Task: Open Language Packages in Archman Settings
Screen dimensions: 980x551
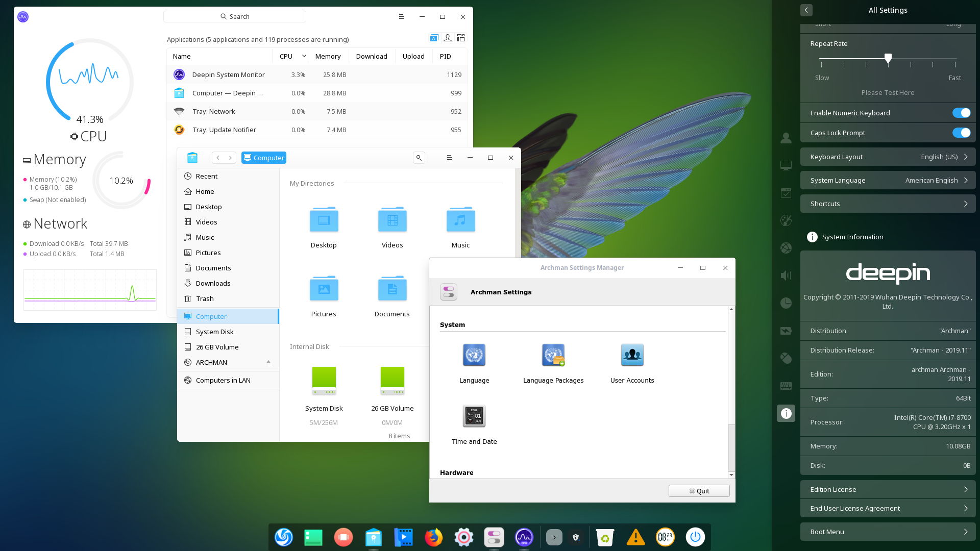Action: 553,363
